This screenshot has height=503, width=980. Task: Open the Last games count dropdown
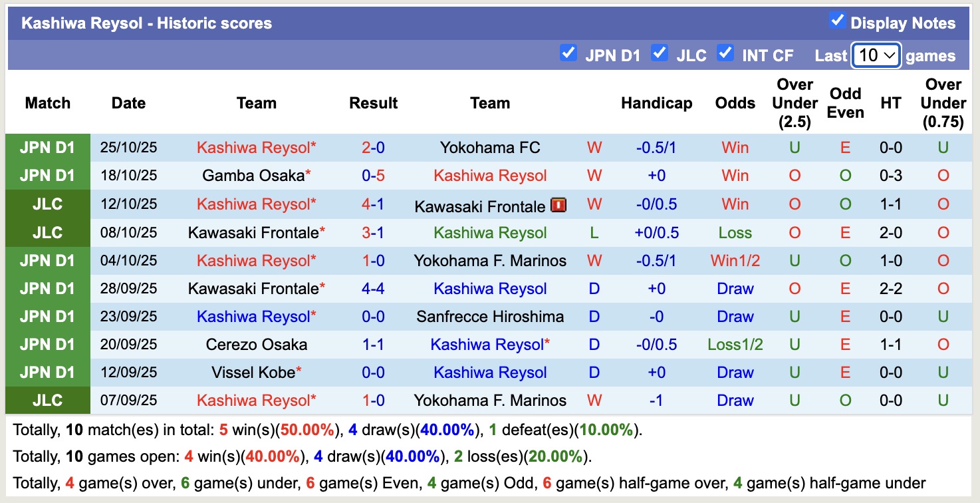(876, 55)
